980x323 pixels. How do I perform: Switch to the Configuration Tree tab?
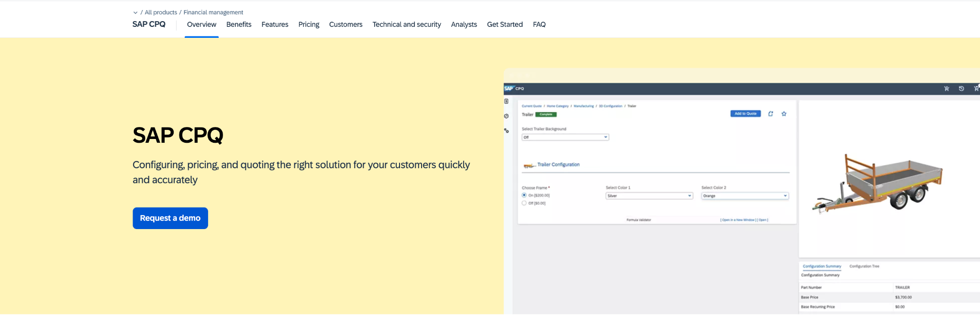864,266
